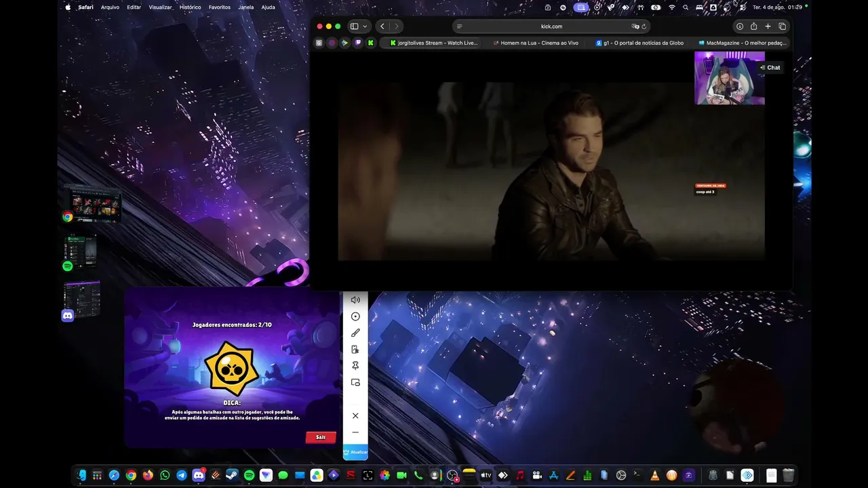Screen dimensions: 868x488
Task: Open Steam from the Dock
Action: tap(232, 475)
